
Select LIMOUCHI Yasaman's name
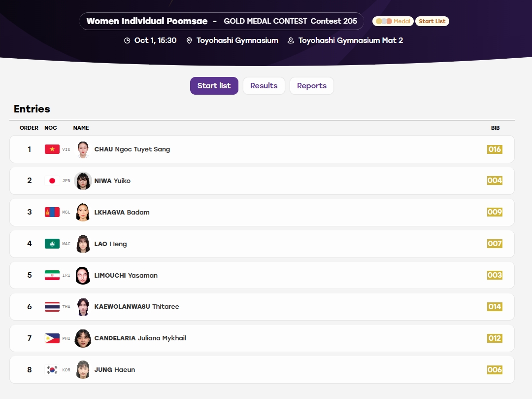[126, 275]
